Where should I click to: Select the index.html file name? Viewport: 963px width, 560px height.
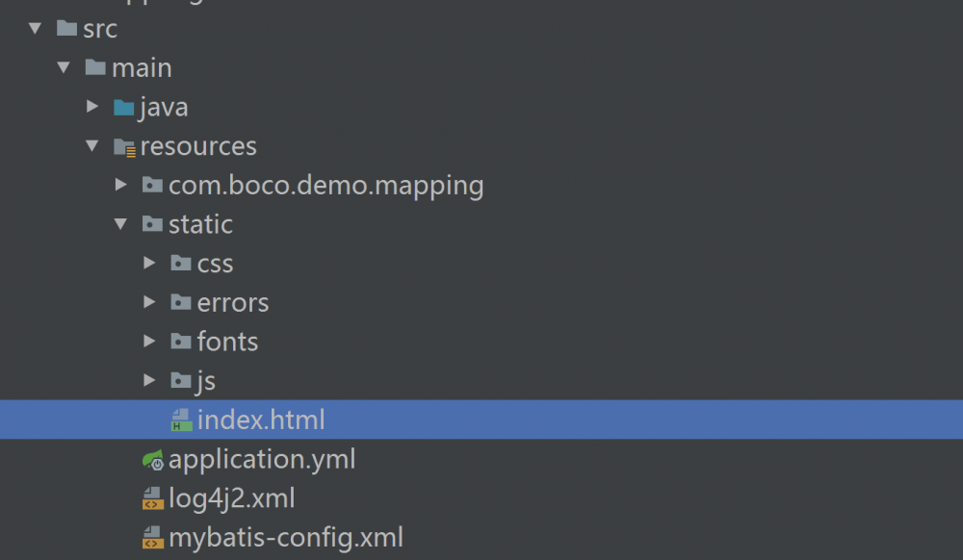[261, 420]
